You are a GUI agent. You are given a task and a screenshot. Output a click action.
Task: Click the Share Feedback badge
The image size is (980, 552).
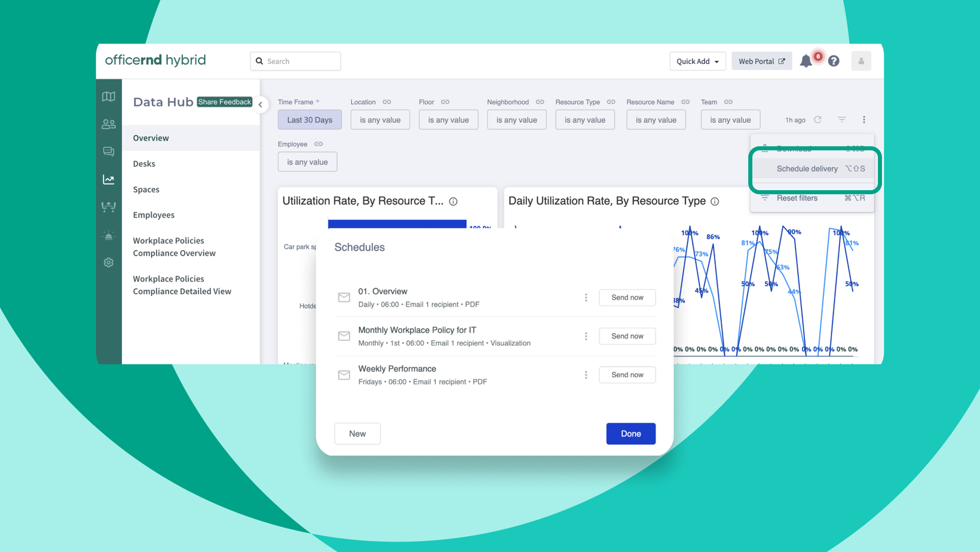225,102
